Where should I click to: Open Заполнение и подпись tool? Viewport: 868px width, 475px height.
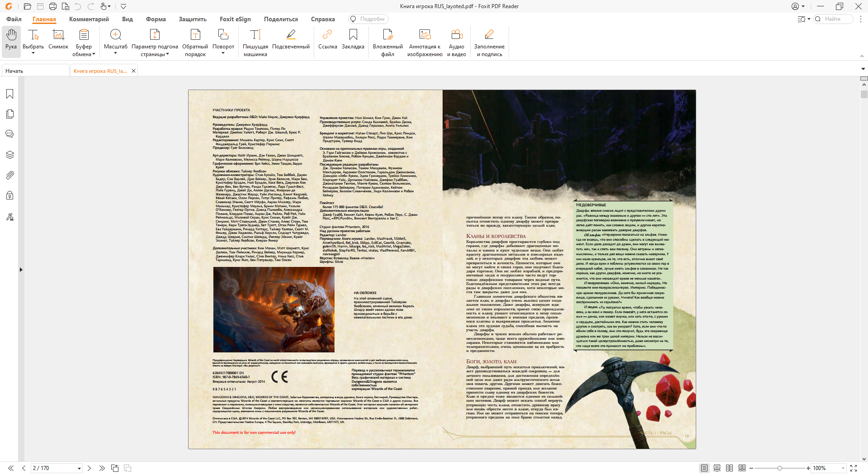coord(489,43)
